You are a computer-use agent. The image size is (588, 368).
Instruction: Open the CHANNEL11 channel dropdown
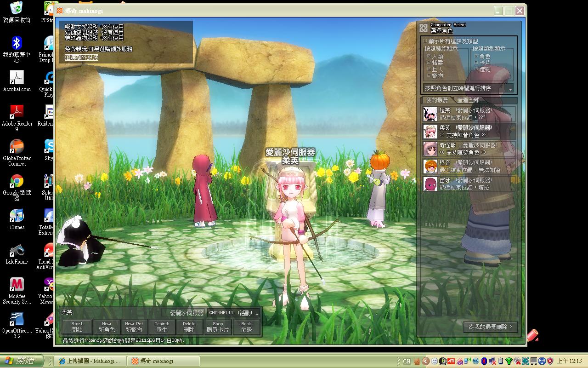pyautogui.click(x=257, y=313)
